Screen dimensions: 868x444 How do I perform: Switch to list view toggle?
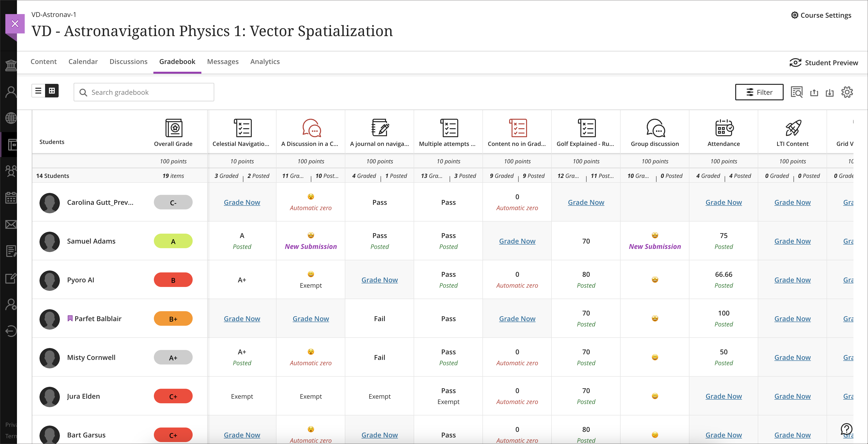point(39,91)
